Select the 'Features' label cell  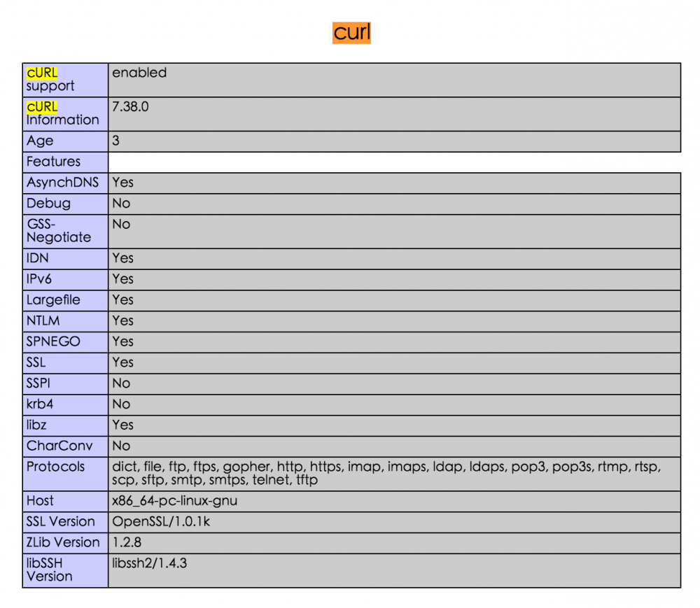65,162
